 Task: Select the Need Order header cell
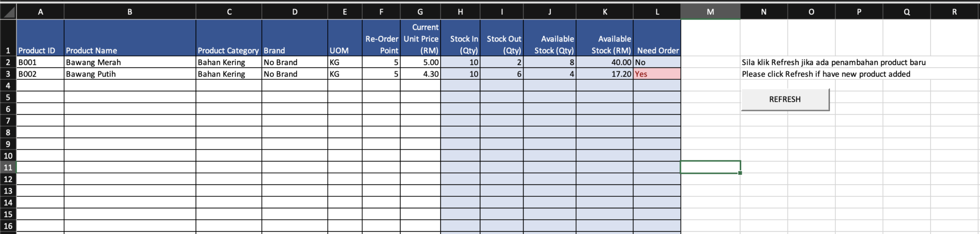tap(657, 38)
